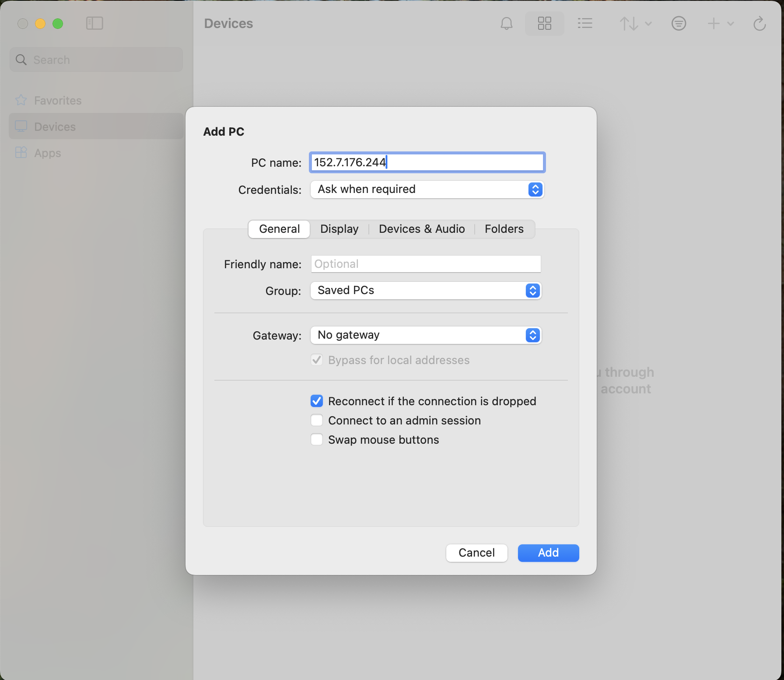Click the notifications bell icon
Image resolution: width=784 pixels, height=680 pixels.
[506, 24]
